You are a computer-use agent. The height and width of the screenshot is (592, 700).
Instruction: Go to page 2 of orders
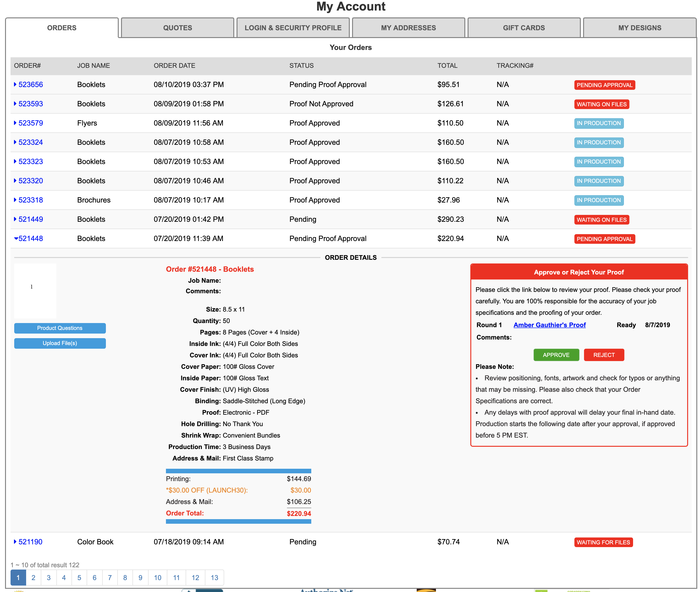(33, 578)
